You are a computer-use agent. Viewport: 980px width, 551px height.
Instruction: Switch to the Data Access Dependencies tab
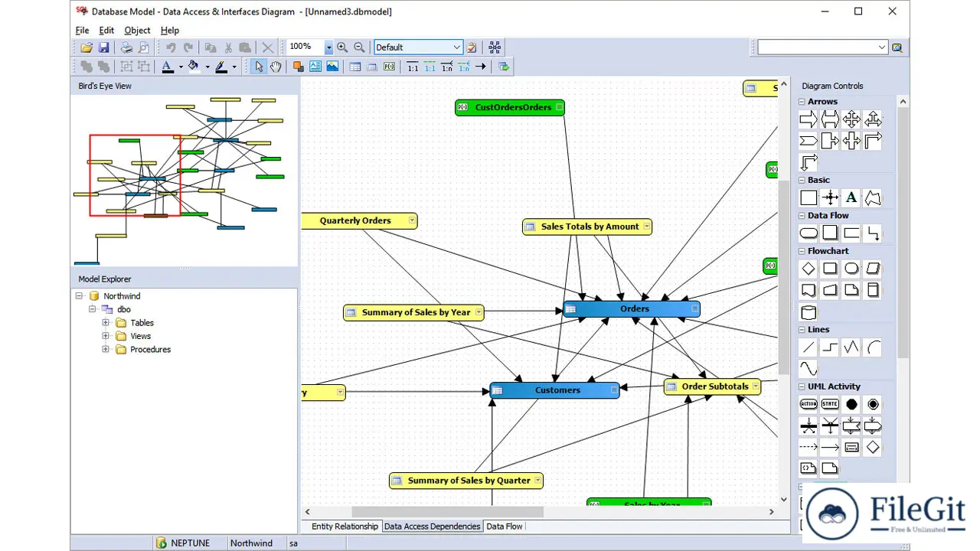click(432, 527)
